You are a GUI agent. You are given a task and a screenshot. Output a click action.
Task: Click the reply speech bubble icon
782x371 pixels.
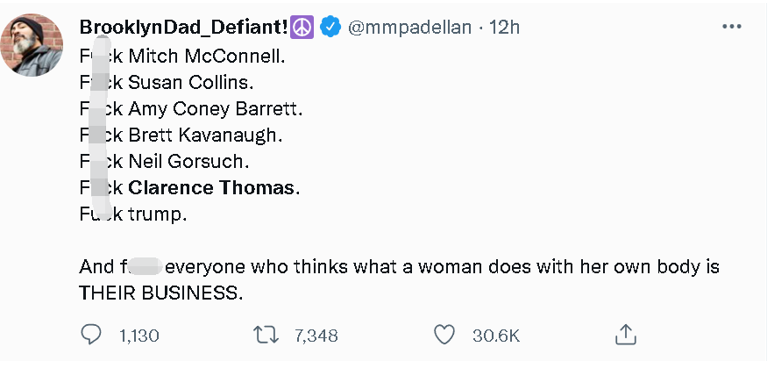click(x=91, y=335)
